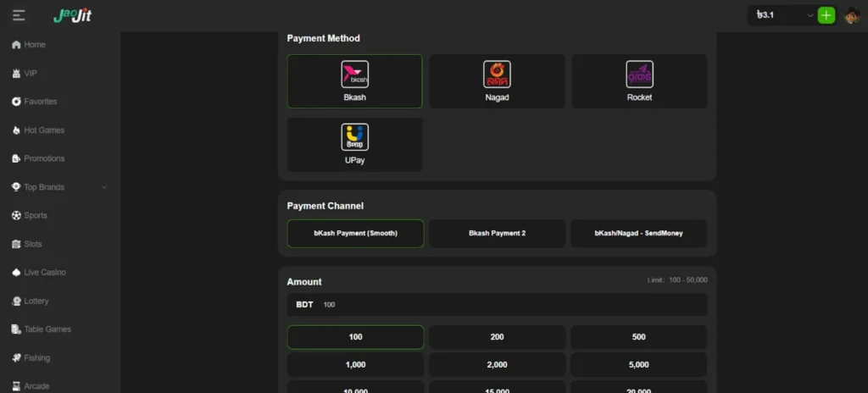Open the hamburger menu icon

tap(19, 15)
